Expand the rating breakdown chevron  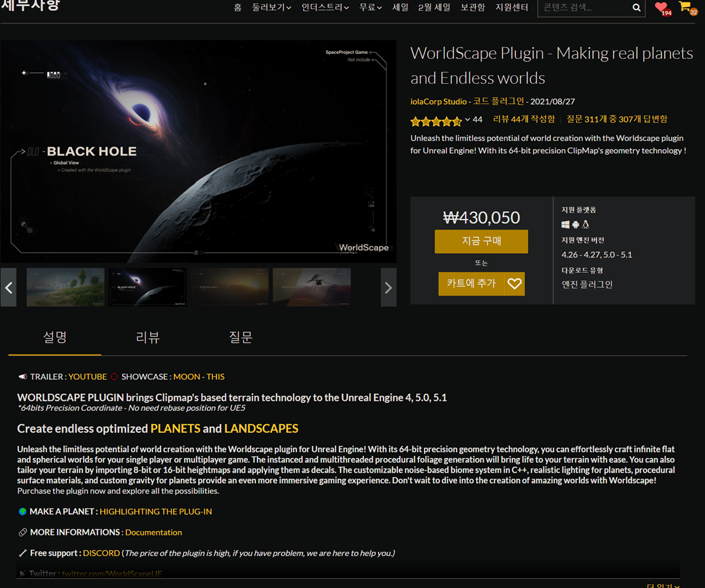click(x=468, y=120)
